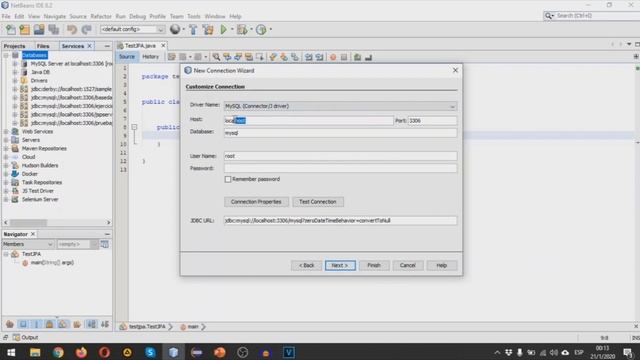The width and height of the screenshot is (640, 360).
Task: Open the Tools menu
Action: coord(194,16)
